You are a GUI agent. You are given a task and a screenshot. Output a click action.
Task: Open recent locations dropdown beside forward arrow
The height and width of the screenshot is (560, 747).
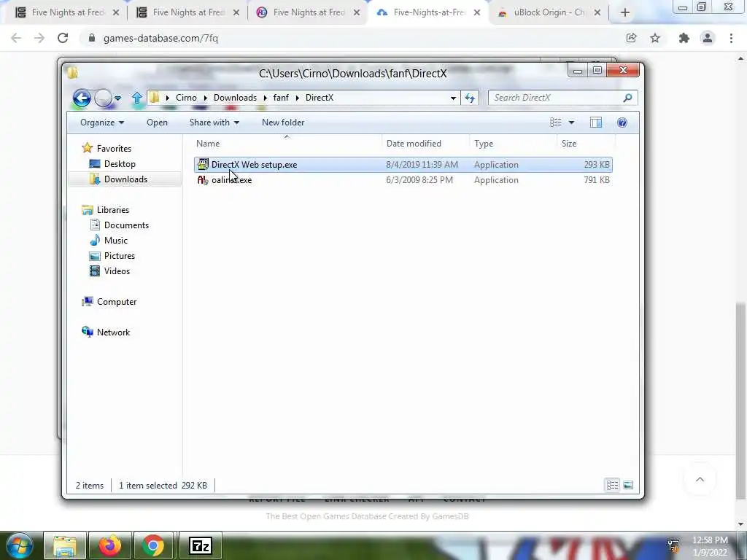pyautogui.click(x=117, y=98)
